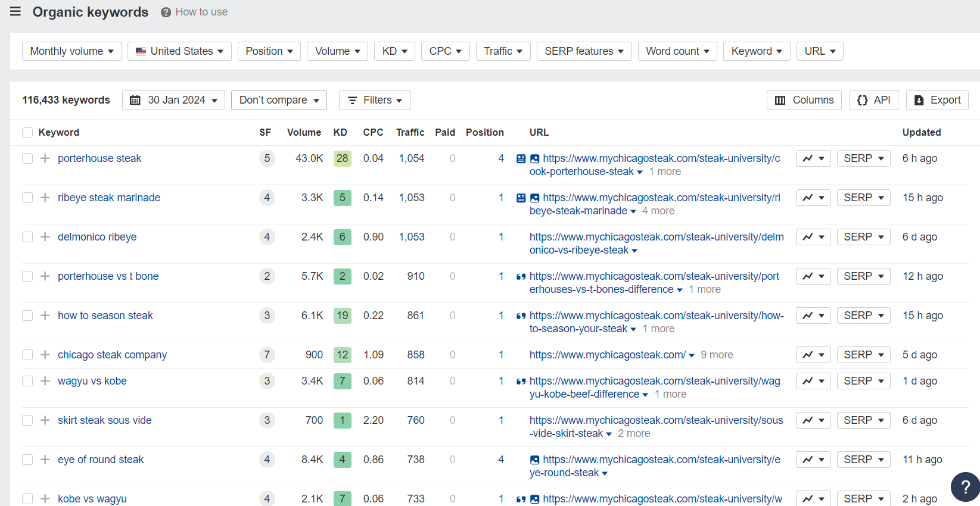Click KD badge 19 for how to season steak
The width and height of the screenshot is (980, 506).
tap(342, 316)
